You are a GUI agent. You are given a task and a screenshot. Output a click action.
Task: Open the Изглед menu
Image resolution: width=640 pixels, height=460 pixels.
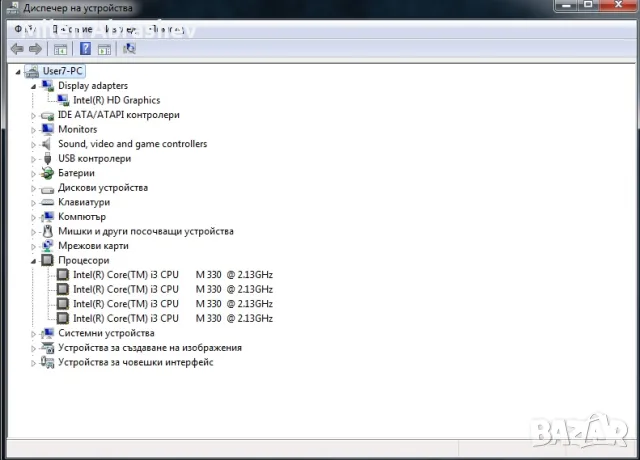pos(120,29)
